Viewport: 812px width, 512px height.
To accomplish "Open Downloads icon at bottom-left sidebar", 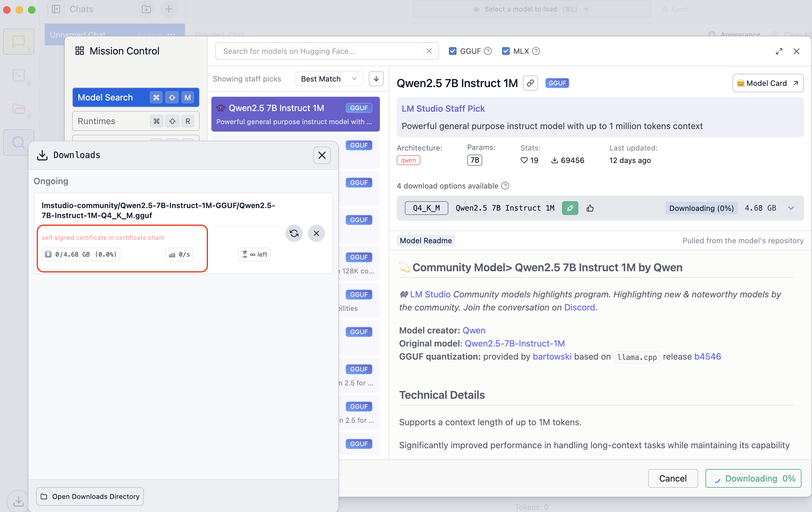I will tap(18, 500).
